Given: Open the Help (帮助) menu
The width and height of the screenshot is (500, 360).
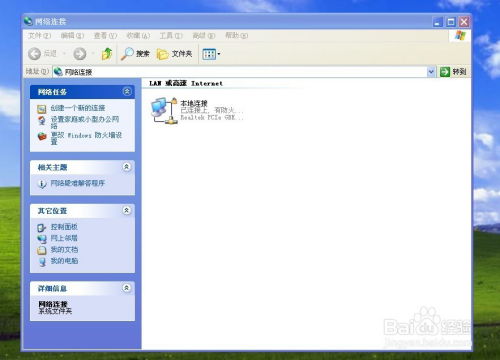Looking at the screenshot, I should click(236, 35).
